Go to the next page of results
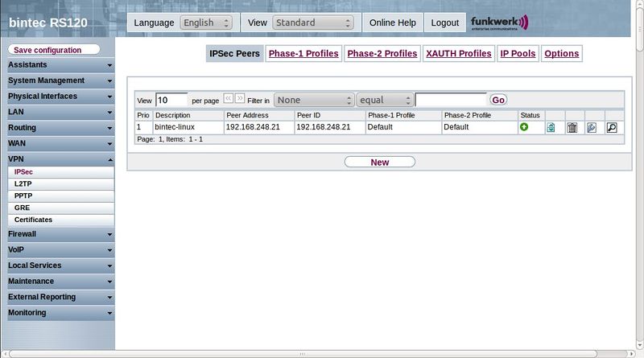644x358 pixels. coord(240,99)
